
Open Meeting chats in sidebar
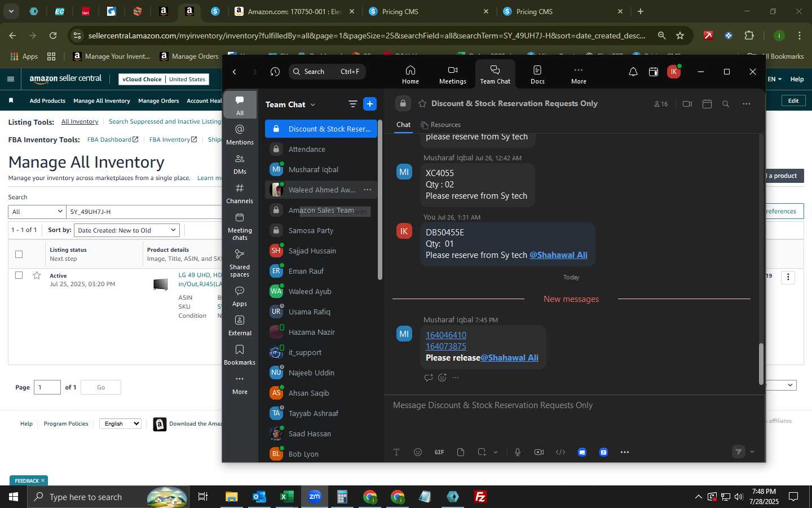point(240,226)
